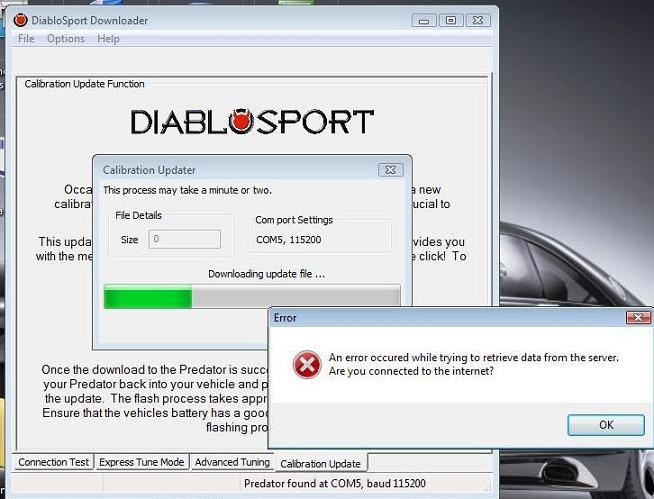Click the 'File Details' group label
654x499 pixels.
[x=138, y=215]
